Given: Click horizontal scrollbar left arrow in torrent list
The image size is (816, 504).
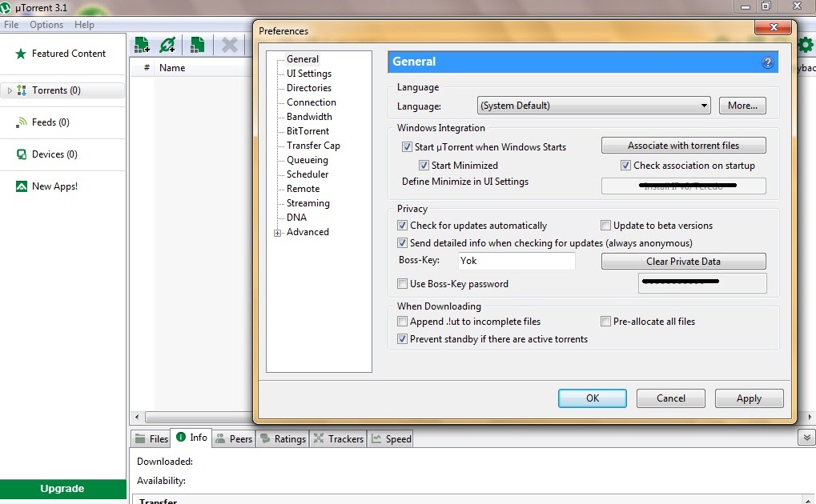Looking at the screenshot, I should point(137,417).
